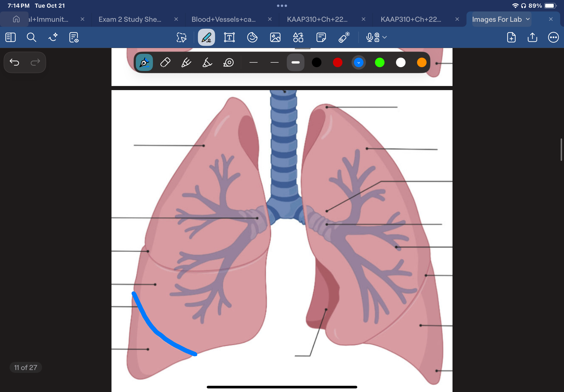Screen dimensions: 564x392
Task: Open the document search
Action: [32, 37]
